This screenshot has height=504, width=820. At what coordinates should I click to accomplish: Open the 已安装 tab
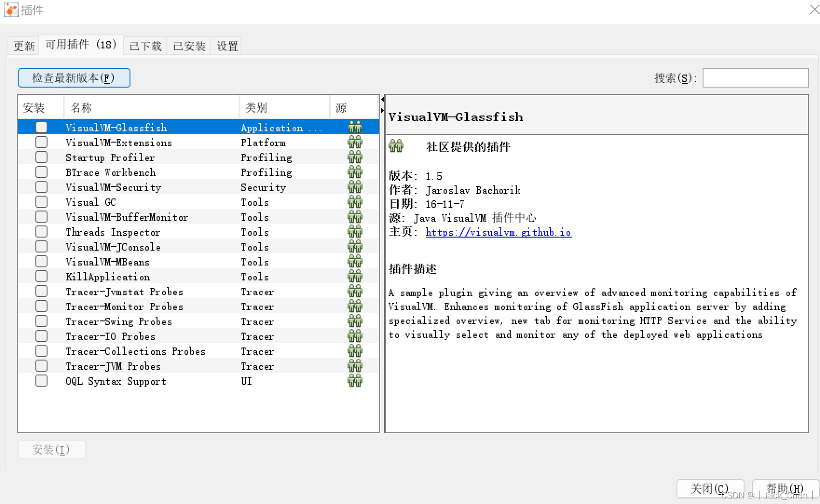click(x=189, y=46)
